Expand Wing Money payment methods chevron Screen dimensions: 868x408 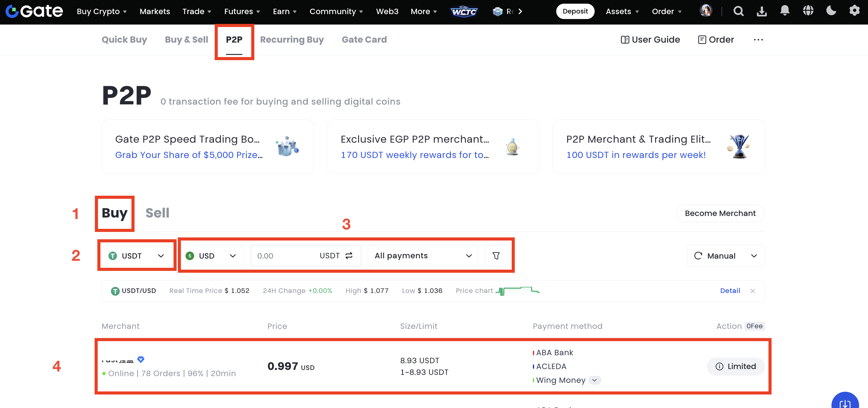point(595,380)
